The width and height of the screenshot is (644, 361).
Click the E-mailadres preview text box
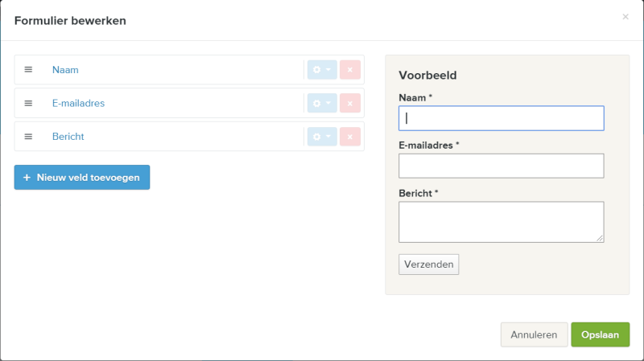pos(501,166)
